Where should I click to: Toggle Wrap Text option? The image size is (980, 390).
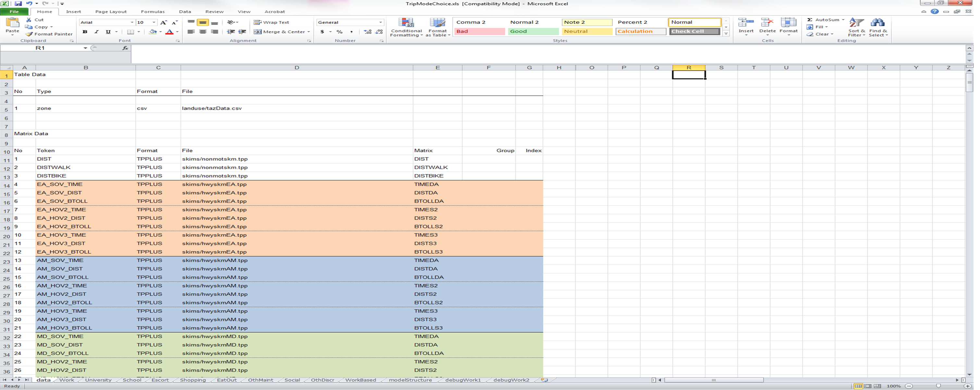tap(271, 22)
